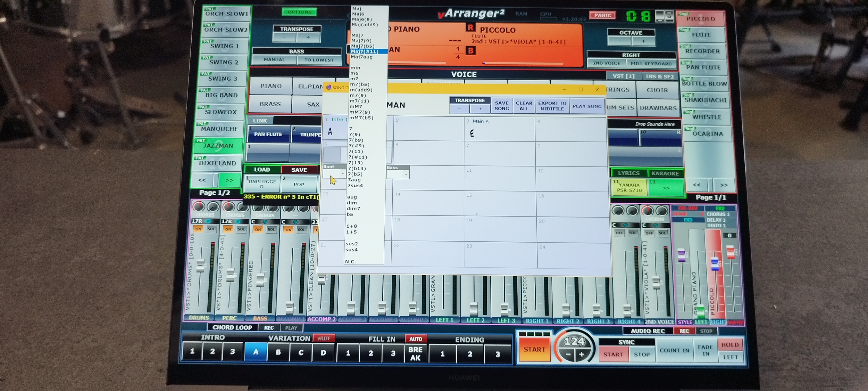Image resolution: width=868 pixels, height=391 pixels.
Task: Open the LYRICS tab
Action: (x=629, y=173)
